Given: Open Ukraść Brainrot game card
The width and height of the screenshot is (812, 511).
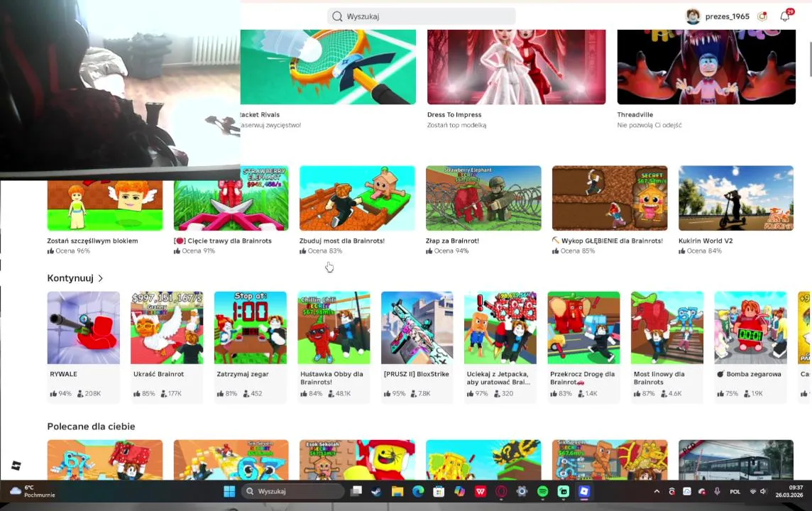Looking at the screenshot, I should click(167, 347).
